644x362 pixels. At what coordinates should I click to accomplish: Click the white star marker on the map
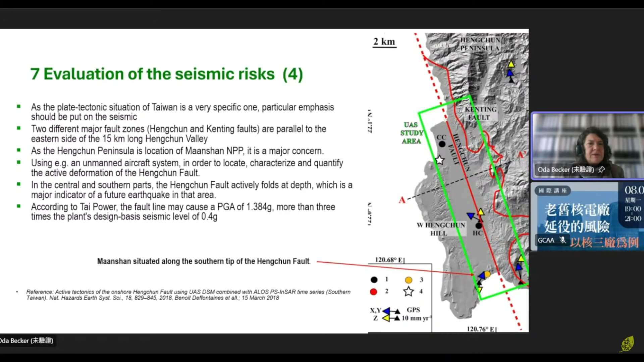coord(439,160)
